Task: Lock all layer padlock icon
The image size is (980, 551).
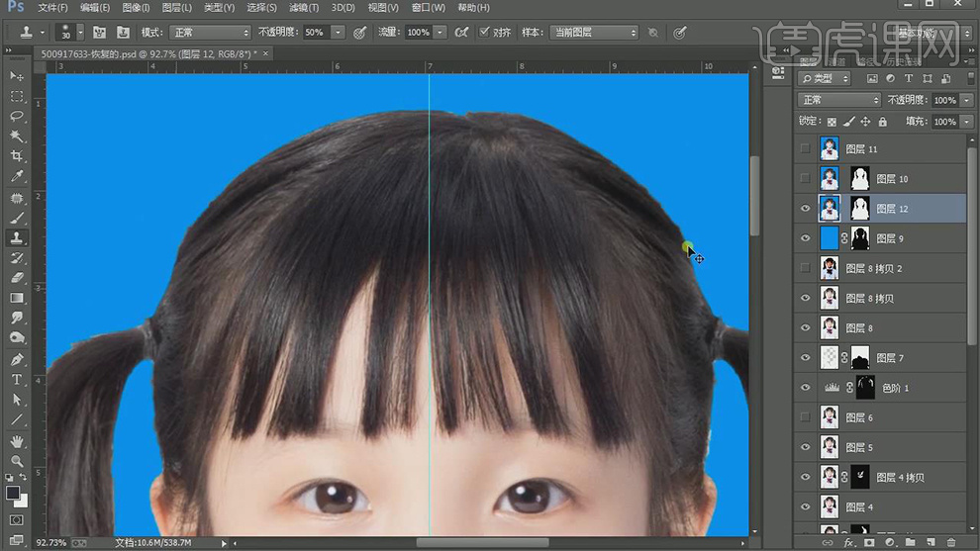Action: pos(883,122)
